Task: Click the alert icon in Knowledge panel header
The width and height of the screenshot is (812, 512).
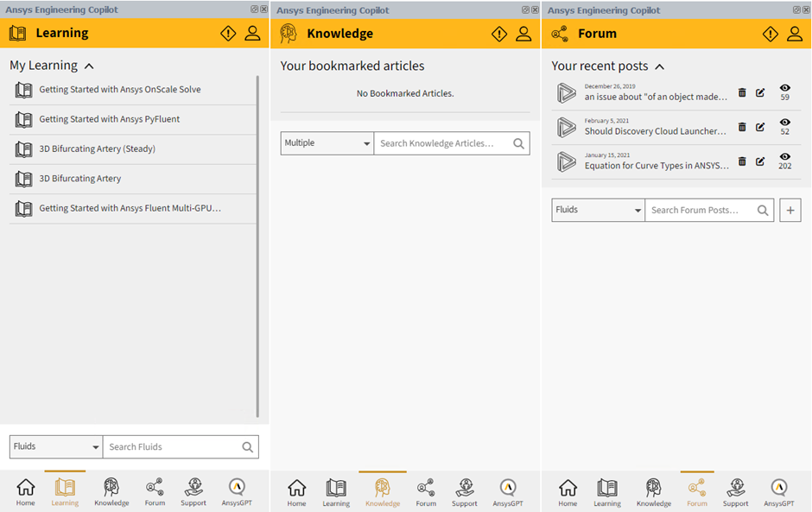Action: [499, 35]
